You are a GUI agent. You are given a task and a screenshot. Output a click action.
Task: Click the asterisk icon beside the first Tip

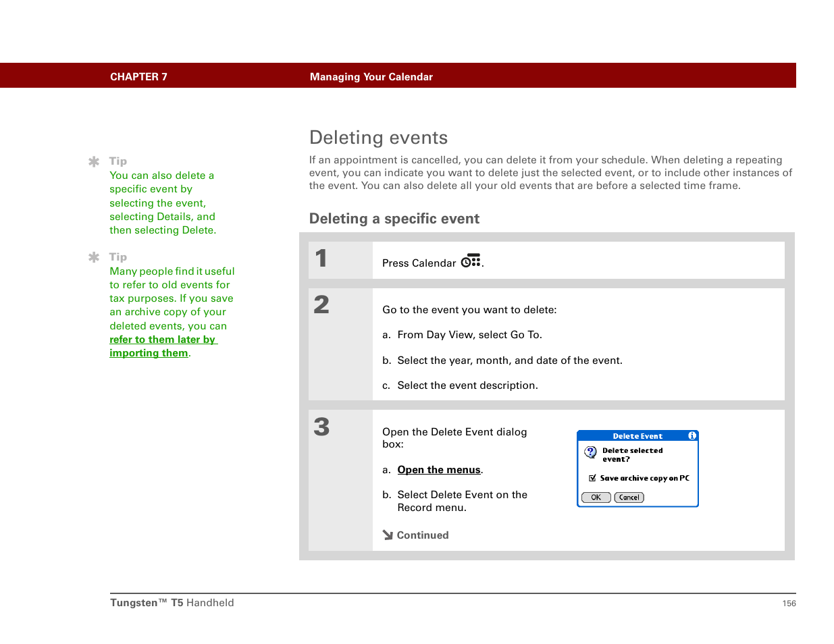click(x=94, y=161)
